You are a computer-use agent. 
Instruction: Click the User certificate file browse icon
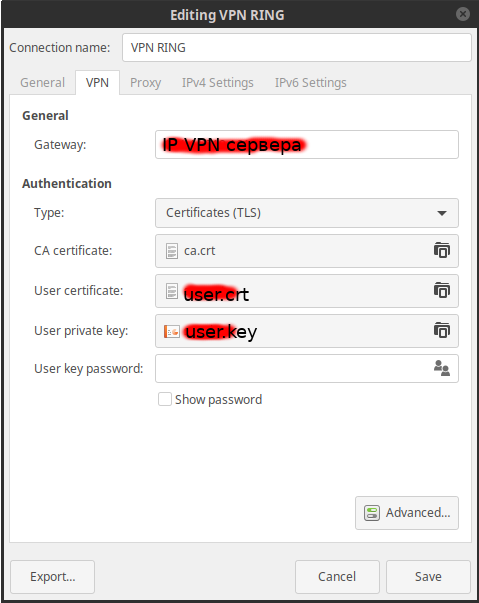pos(442,290)
